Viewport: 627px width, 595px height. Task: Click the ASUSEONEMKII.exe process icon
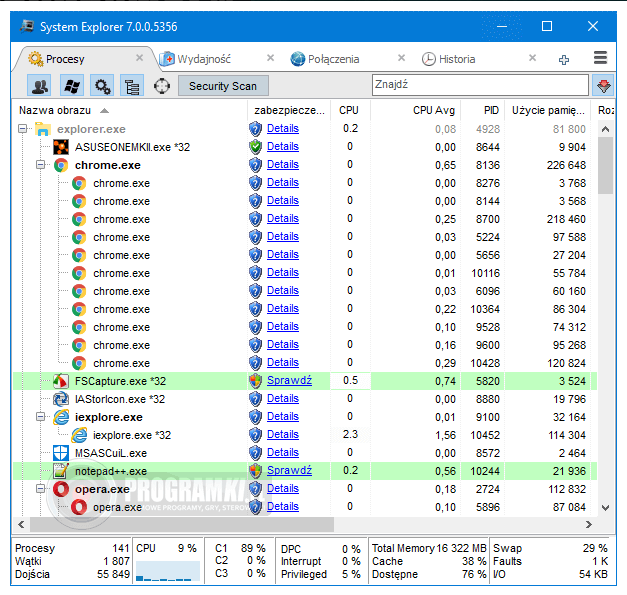(61, 147)
